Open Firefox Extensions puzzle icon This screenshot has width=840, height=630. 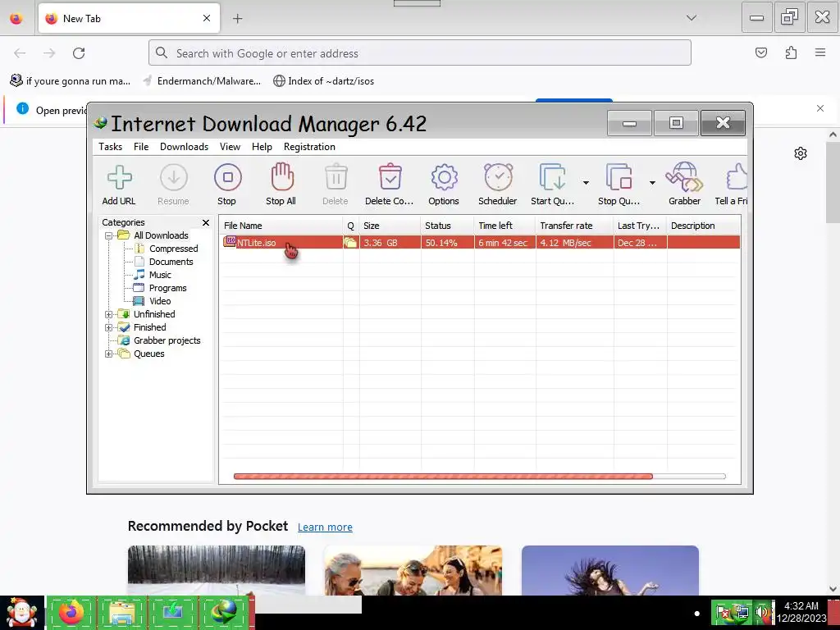tap(791, 52)
